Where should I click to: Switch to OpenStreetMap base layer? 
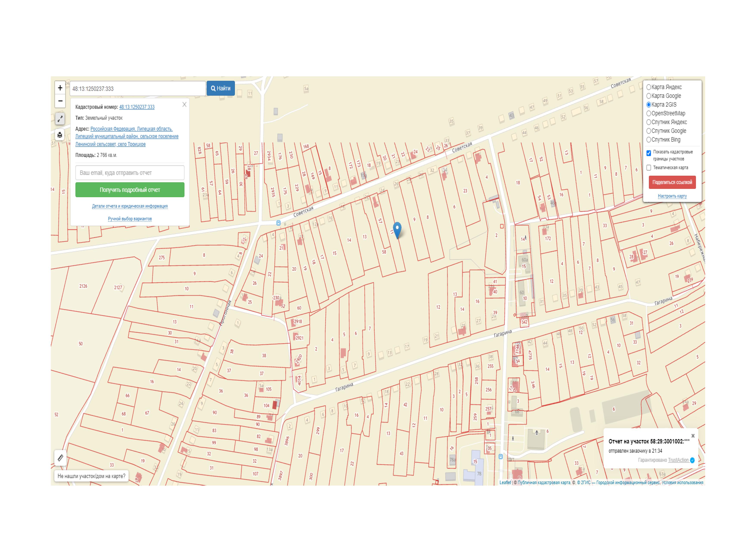[x=649, y=113]
